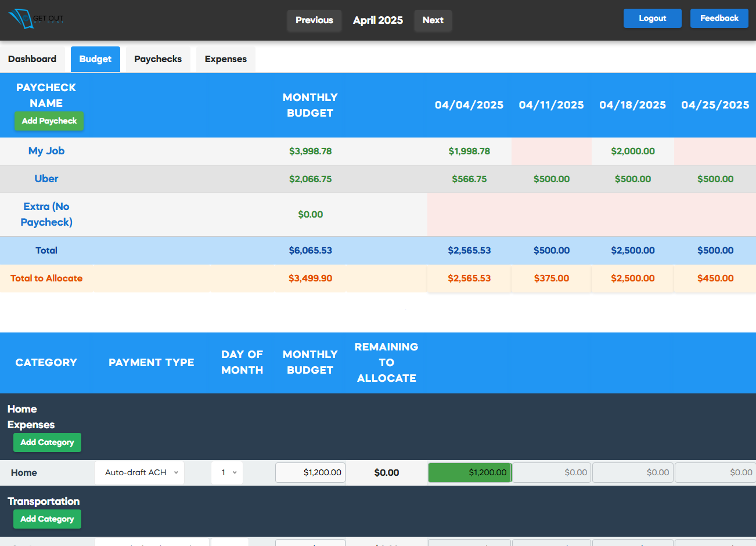Click Total to Allocate $375.00
Viewport: 756px width, 546px height.
click(552, 279)
